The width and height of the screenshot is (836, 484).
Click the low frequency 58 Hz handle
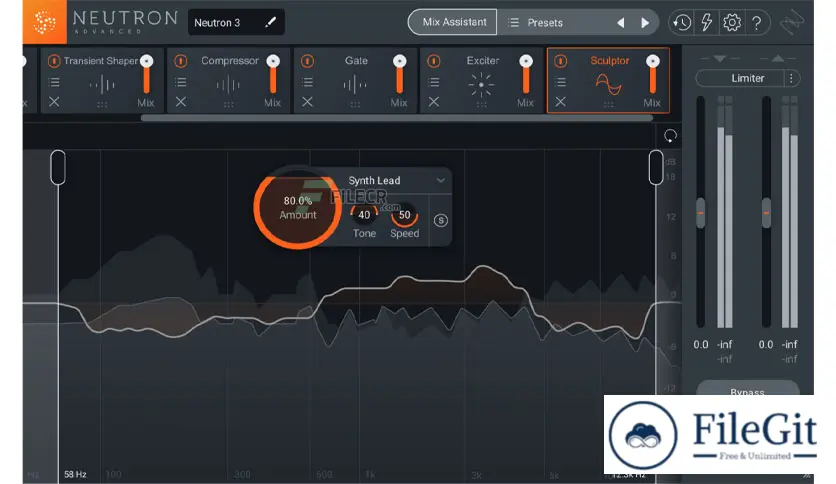tap(58, 167)
